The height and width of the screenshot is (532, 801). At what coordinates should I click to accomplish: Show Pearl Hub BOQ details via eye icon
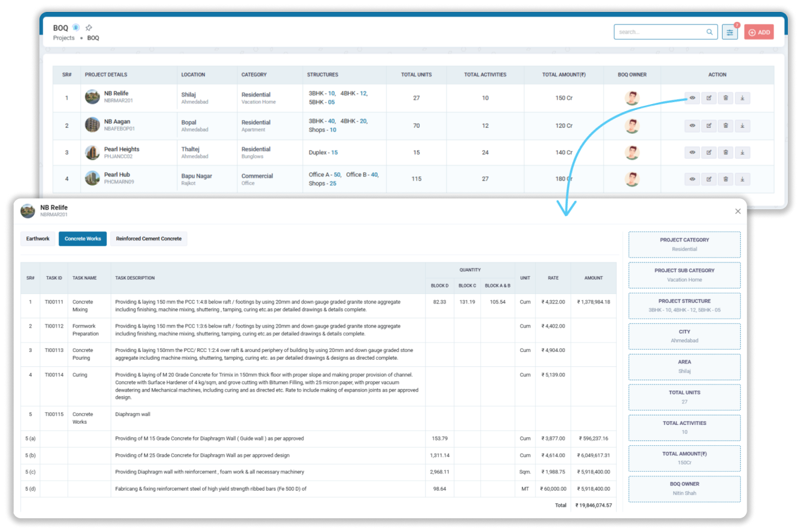click(692, 179)
